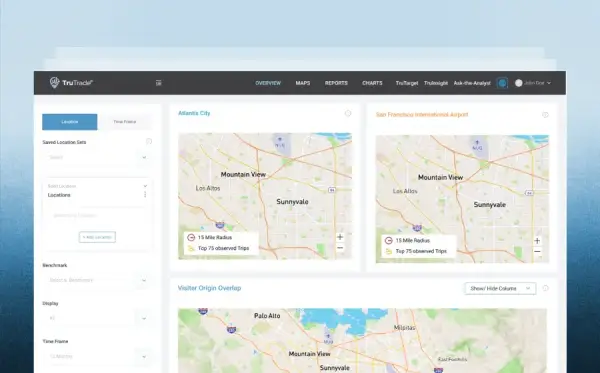Click Route 85 shield on Atlantis City map

pos(332,190)
